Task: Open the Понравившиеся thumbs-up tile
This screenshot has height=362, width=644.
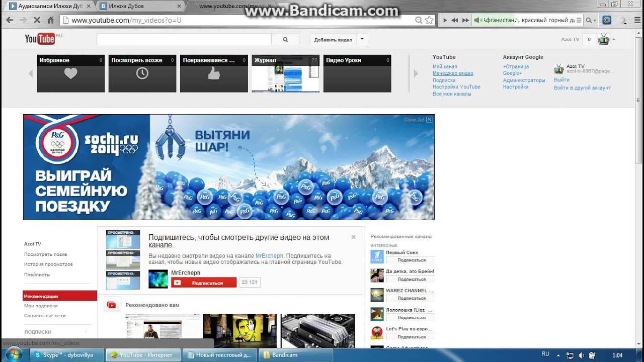Action: pyautogui.click(x=214, y=73)
